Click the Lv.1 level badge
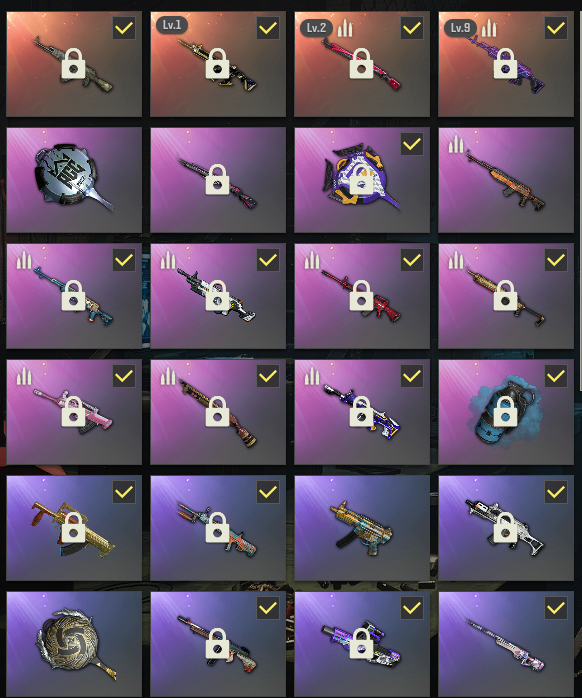 (x=172, y=25)
